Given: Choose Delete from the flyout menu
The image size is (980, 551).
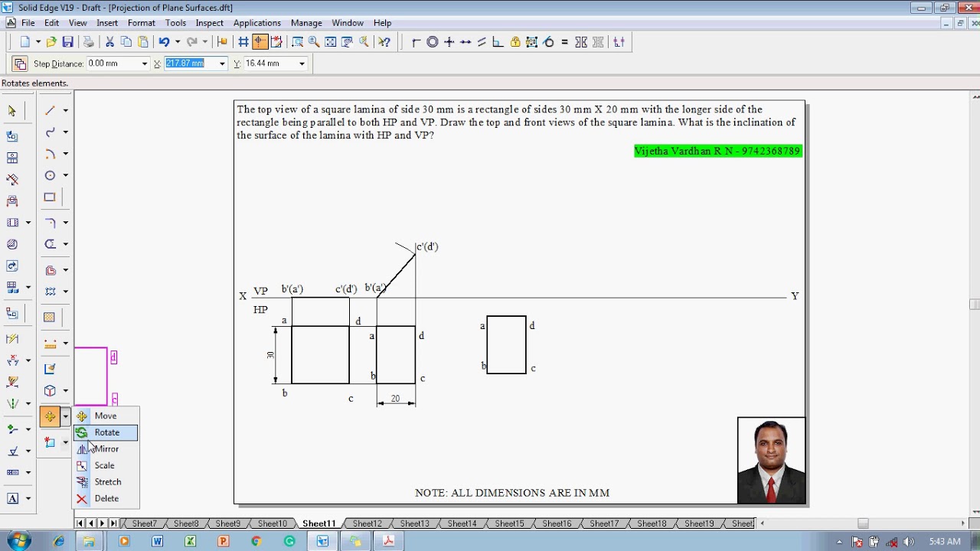Looking at the screenshot, I should tap(106, 499).
